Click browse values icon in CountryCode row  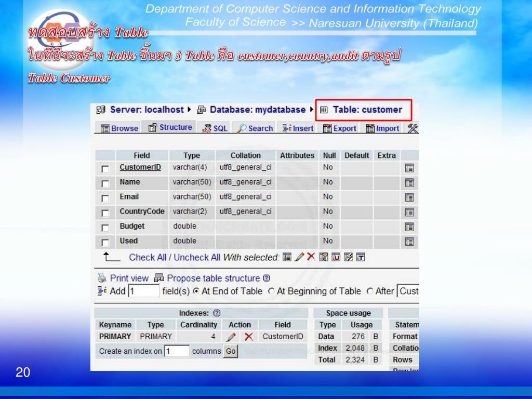[409, 212]
